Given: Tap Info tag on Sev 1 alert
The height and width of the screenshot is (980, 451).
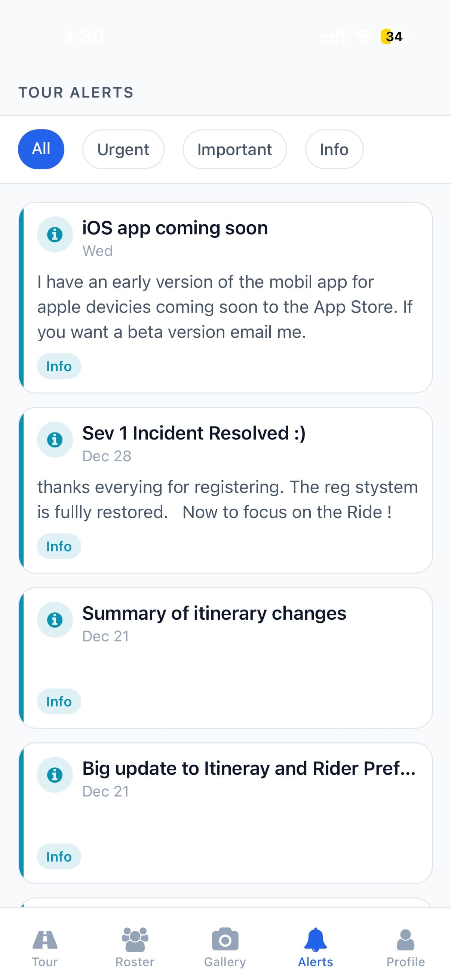Looking at the screenshot, I should tap(59, 547).
